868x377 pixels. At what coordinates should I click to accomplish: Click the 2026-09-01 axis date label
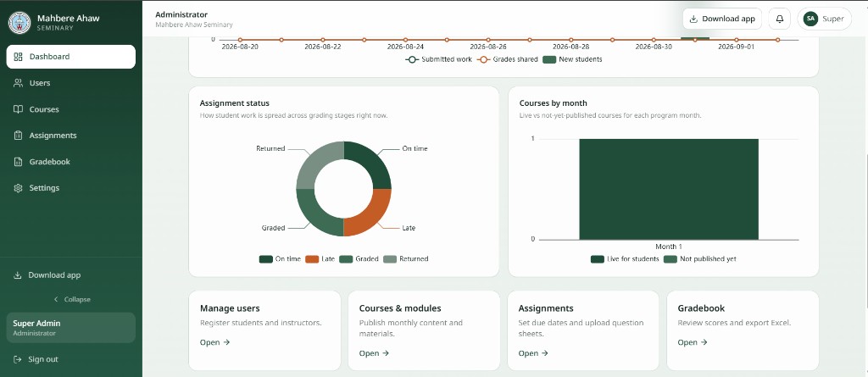tap(737, 47)
